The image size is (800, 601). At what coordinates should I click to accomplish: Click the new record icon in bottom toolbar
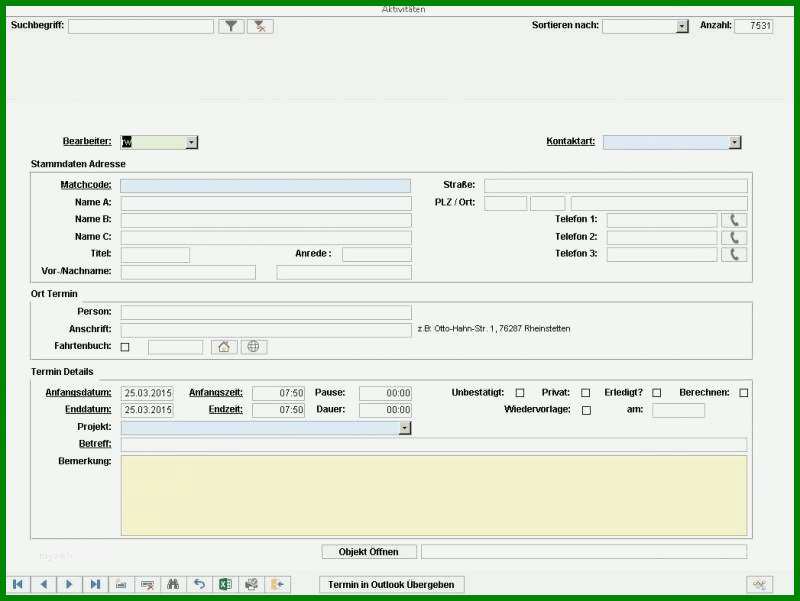pyautogui.click(x=121, y=584)
